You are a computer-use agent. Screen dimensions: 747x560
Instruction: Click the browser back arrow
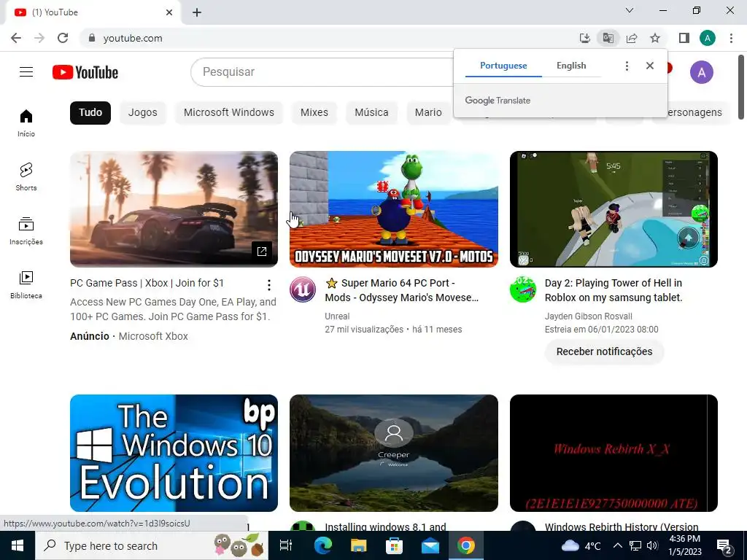(x=16, y=38)
